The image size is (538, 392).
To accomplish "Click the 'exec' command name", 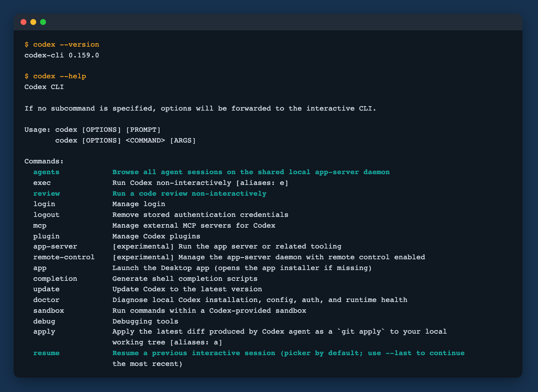I will click(x=42, y=183).
